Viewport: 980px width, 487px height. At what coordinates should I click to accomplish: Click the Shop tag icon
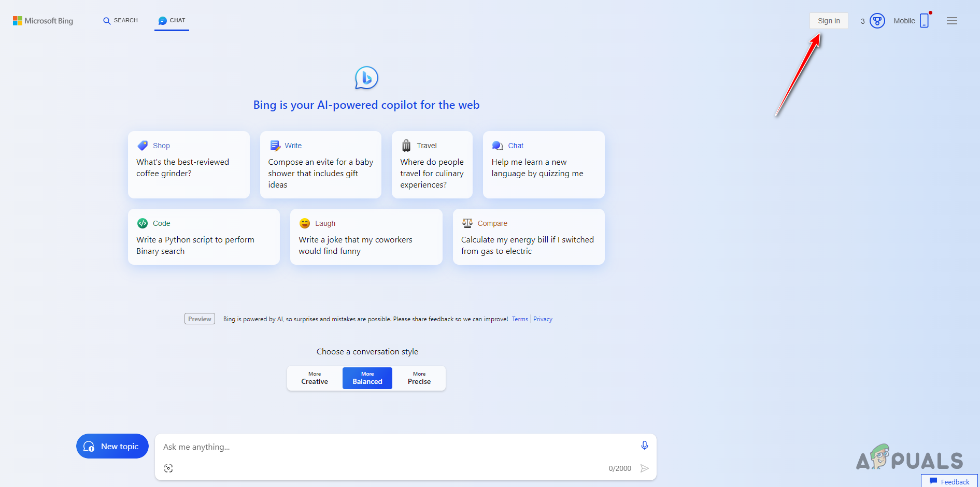point(143,146)
